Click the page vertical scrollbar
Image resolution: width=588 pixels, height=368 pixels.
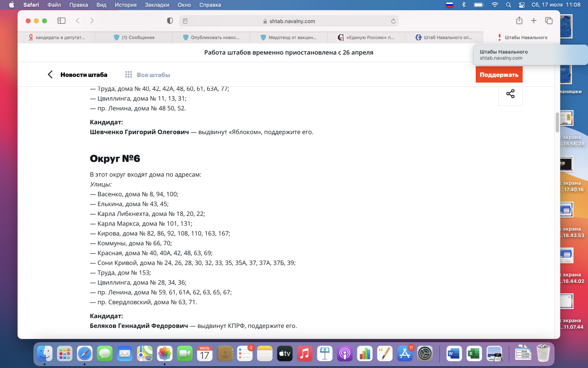click(x=557, y=122)
